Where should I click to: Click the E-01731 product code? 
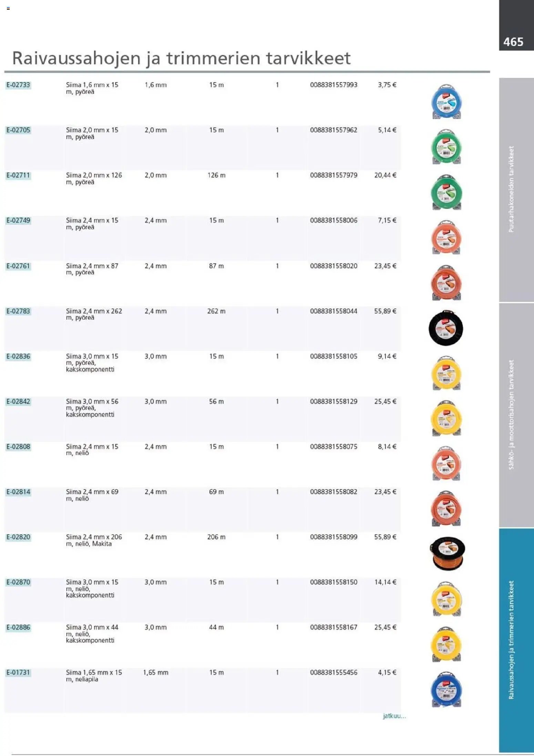click(x=18, y=672)
